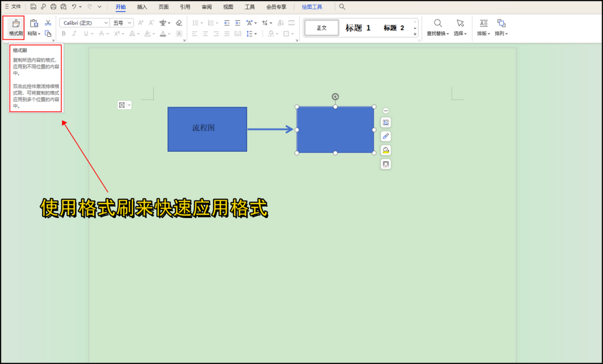This screenshot has height=364, width=603.
Task: Click the search magnifier beside 绘图工具 tab
Action: pyautogui.click(x=342, y=7)
